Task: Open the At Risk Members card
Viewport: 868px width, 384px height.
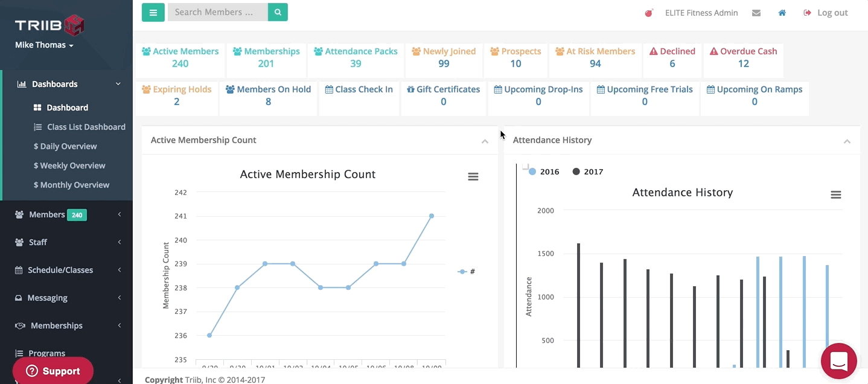Action: pos(595,57)
